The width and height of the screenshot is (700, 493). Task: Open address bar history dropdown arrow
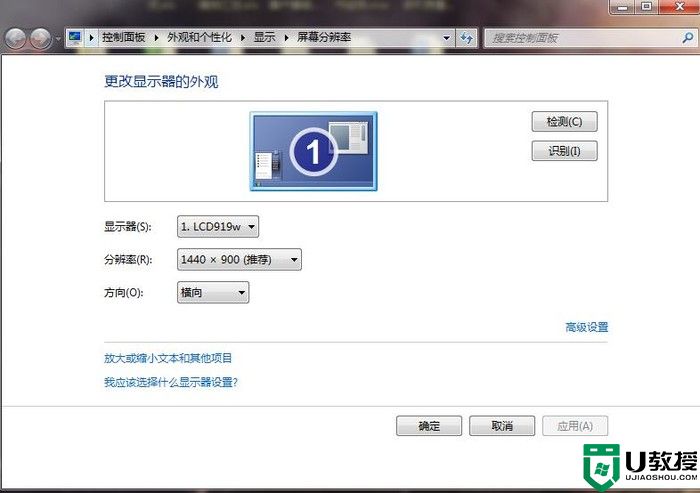[446, 38]
